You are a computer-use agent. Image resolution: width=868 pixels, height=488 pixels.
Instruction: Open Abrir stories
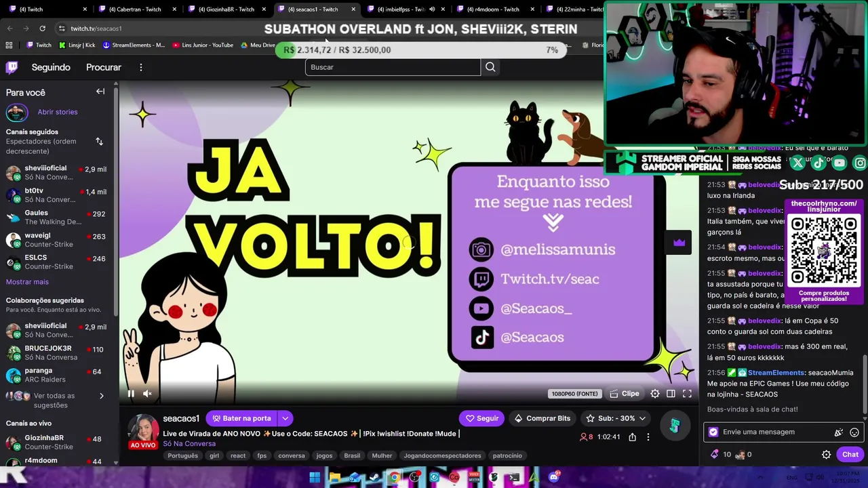coord(58,112)
